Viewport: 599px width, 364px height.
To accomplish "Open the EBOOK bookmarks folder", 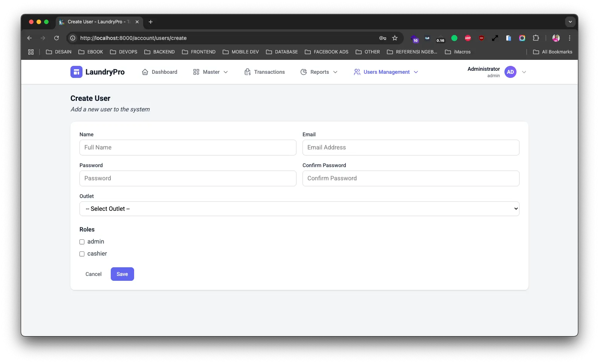I will click(91, 52).
